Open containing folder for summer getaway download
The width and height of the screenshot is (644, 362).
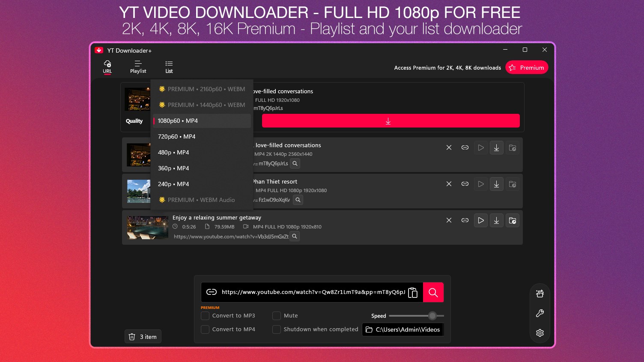[x=512, y=220]
